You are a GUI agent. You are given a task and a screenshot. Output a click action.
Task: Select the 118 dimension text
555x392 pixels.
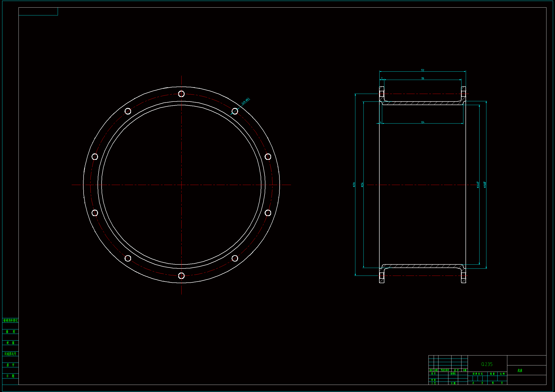[423, 78]
